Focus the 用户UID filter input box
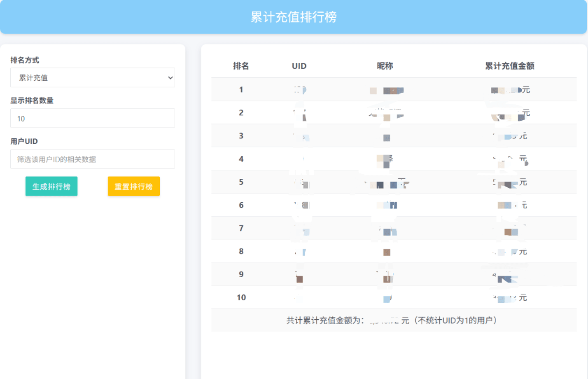 (92, 159)
